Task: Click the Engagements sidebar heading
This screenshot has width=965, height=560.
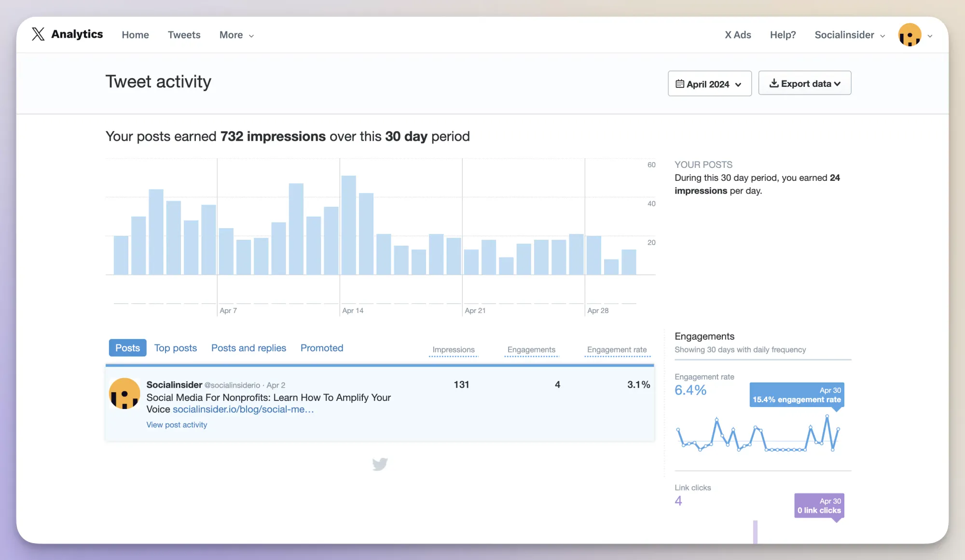Action: [x=704, y=336]
